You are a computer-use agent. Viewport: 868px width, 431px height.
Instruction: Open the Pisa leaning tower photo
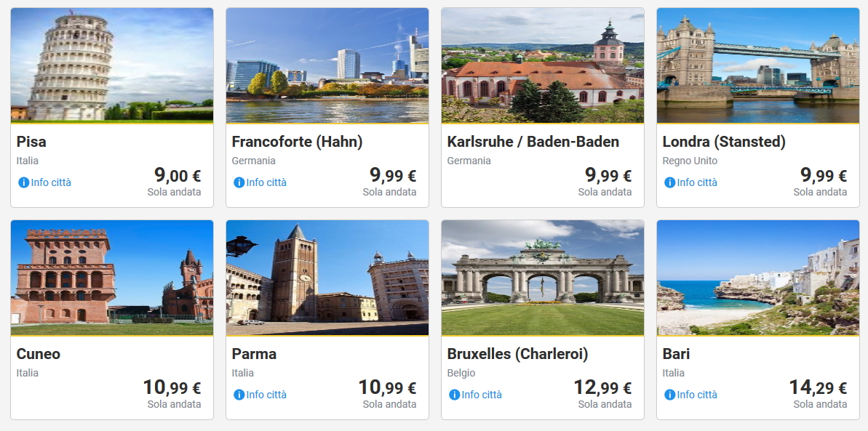(112, 65)
